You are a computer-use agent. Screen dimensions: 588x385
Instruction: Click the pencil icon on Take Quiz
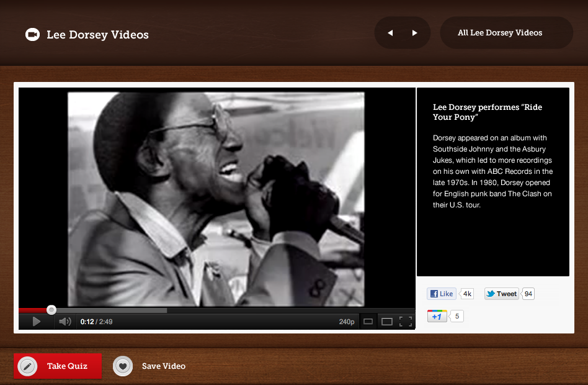pos(27,366)
